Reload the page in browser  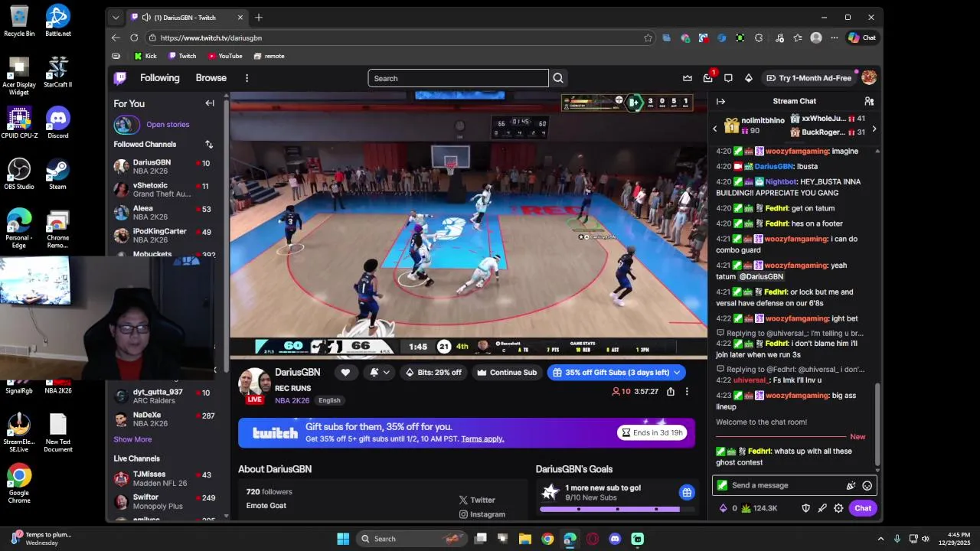(x=134, y=37)
